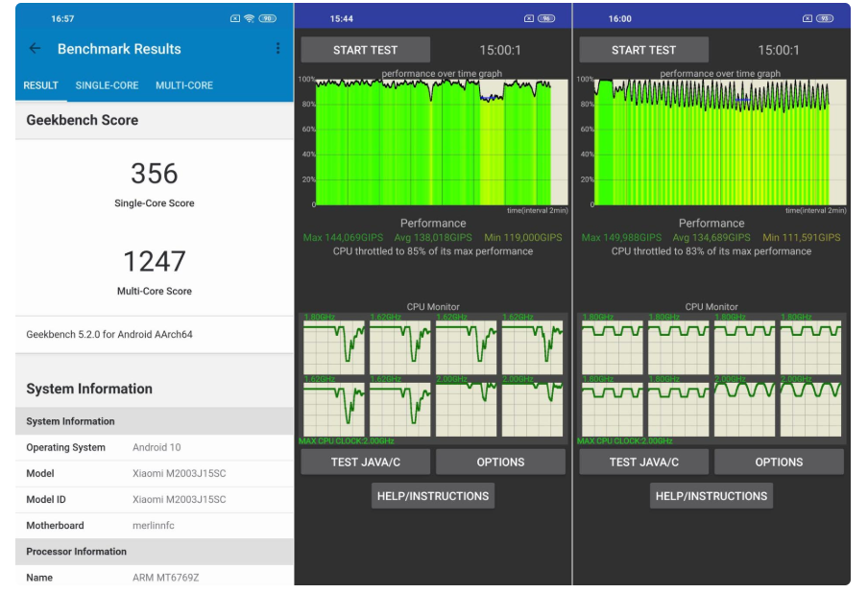
Task: Tap the single-core score 356
Action: click(155, 174)
